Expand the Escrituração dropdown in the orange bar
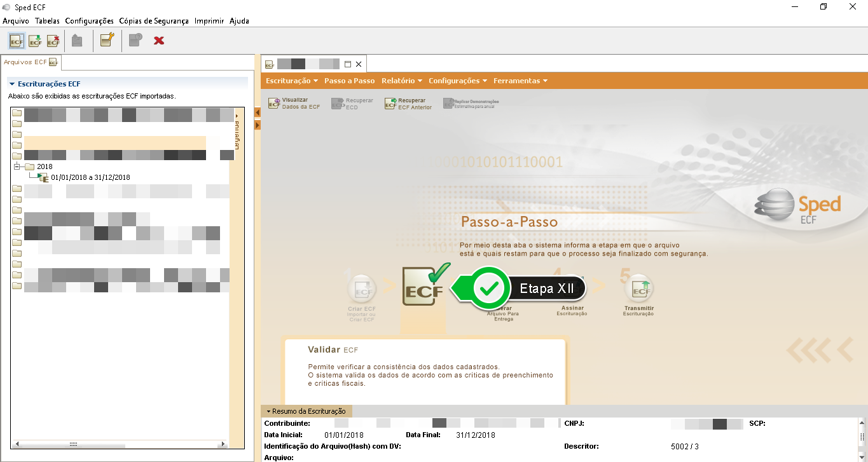Screen dimensions: 868x462 [x=292, y=81]
